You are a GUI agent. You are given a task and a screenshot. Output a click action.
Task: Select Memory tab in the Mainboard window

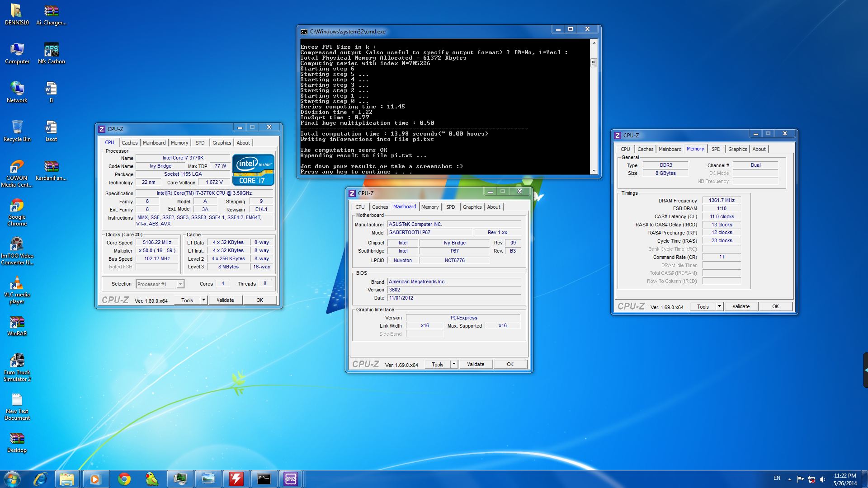click(430, 207)
